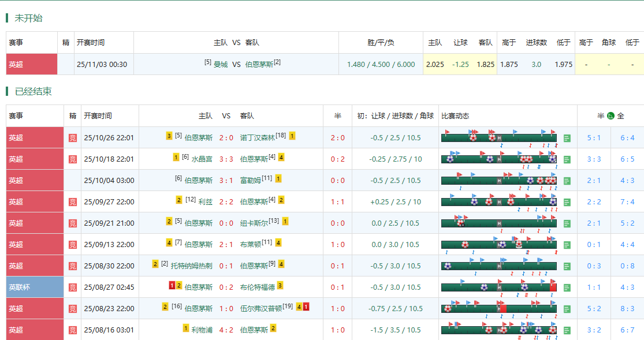Click green corner icon in 半/全 header
Viewport: 644px width, 340px height.
(x=610, y=116)
